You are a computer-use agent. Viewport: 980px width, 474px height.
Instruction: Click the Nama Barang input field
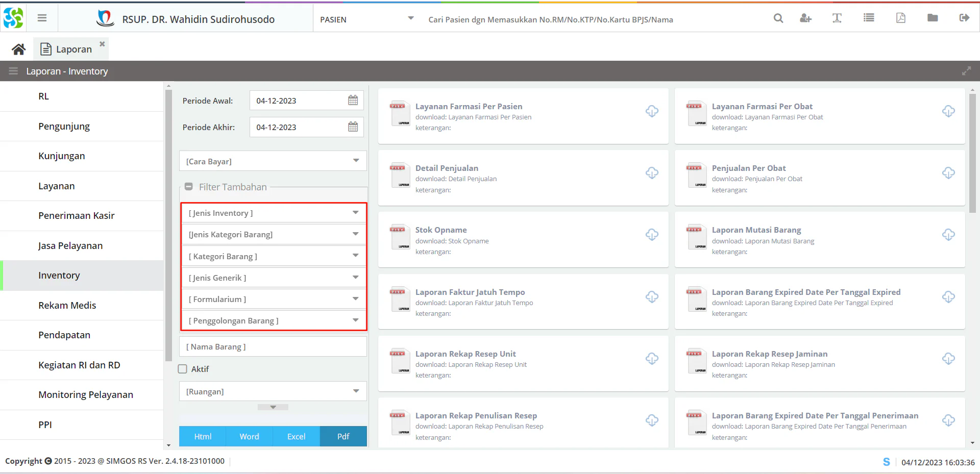[273, 347]
